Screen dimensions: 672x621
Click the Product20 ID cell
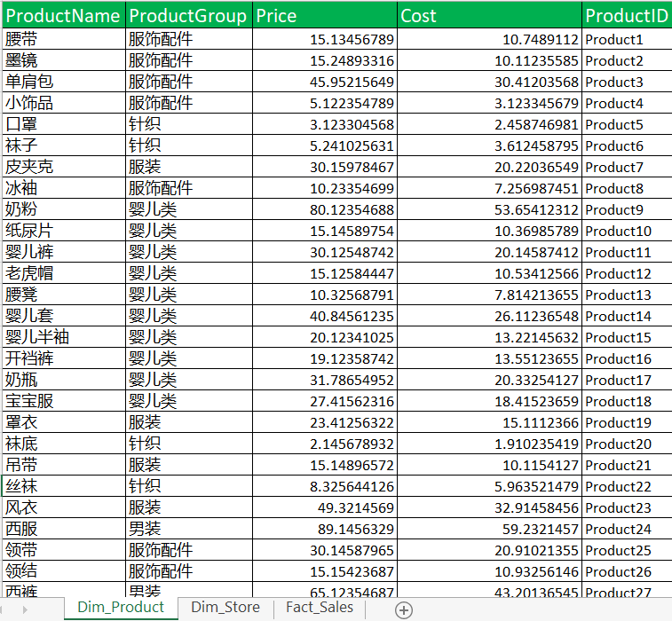[627, 444]
